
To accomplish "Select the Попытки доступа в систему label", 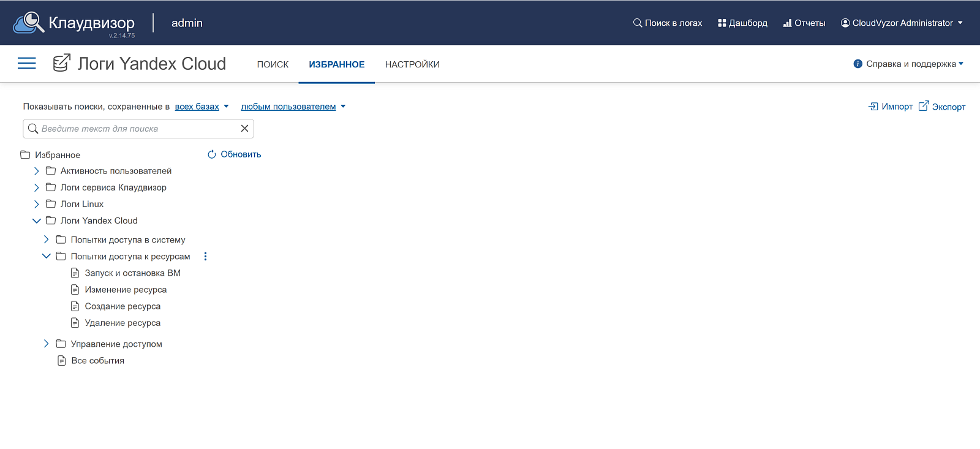I will click(128, 240).
